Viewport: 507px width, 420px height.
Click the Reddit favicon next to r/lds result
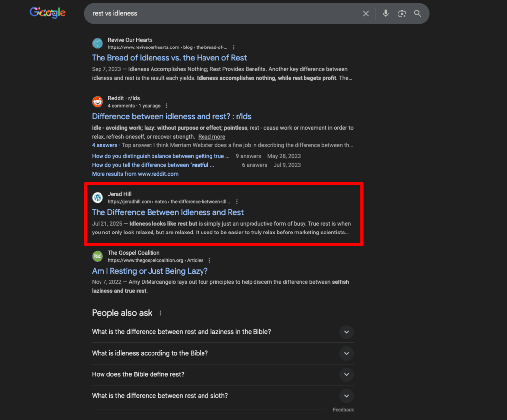[98, 102]
